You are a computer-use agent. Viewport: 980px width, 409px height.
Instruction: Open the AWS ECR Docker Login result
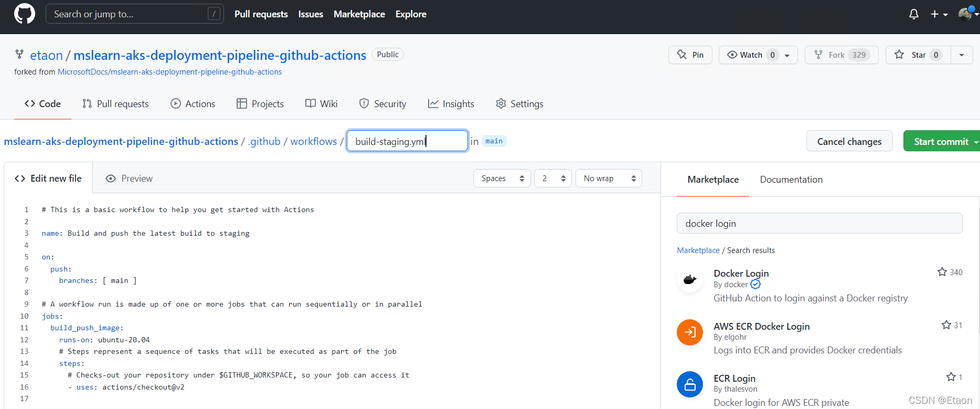click(761, 326)
